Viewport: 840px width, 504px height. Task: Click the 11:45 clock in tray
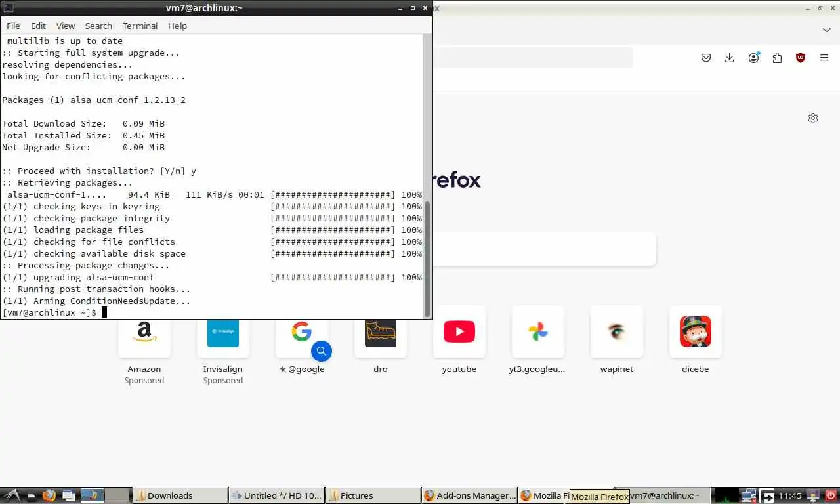click(791, 495)
